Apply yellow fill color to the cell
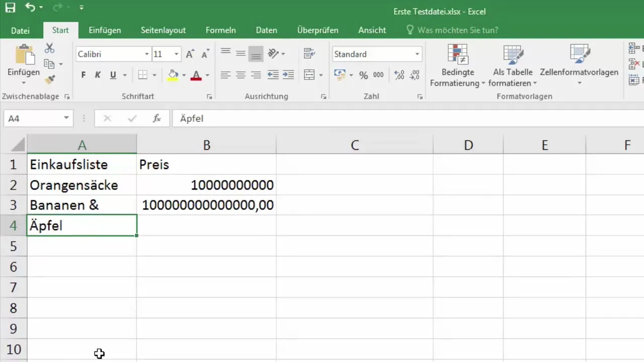 173,75
